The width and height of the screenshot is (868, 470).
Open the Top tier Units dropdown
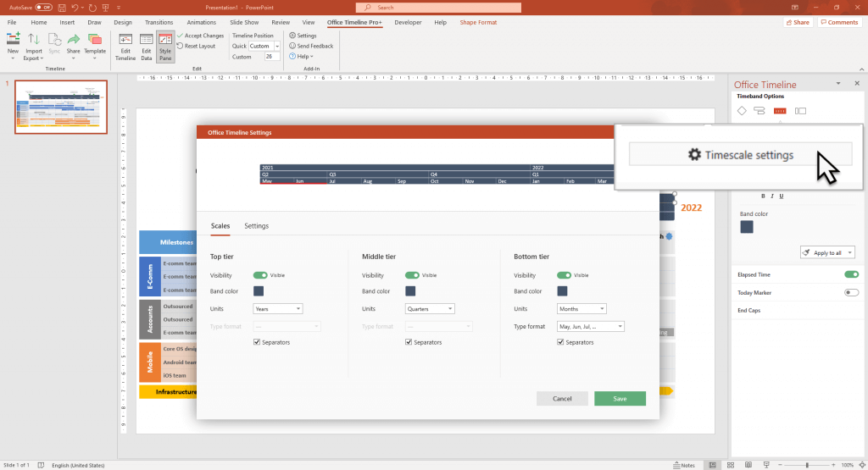(x=278, y=309)
